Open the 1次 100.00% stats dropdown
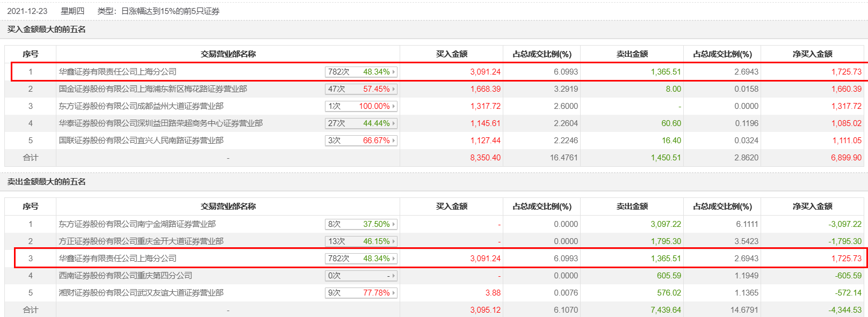868x317 pixels. (x=361, y=106)
